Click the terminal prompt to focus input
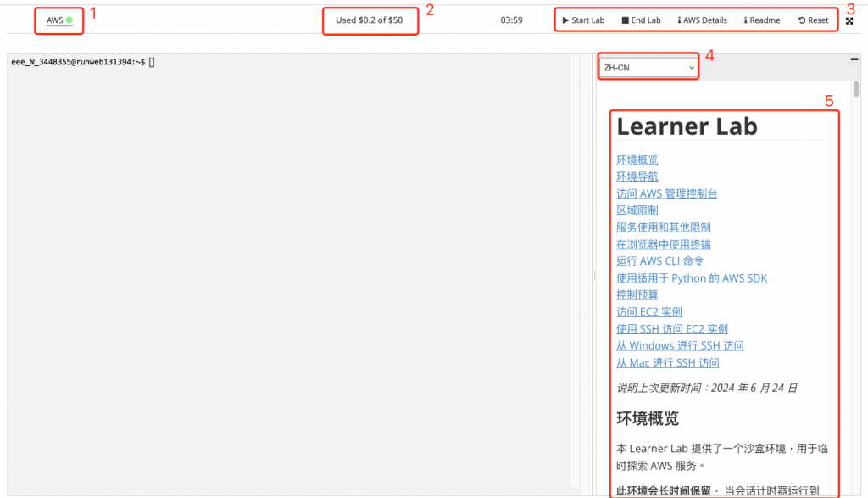 (83, 62)
